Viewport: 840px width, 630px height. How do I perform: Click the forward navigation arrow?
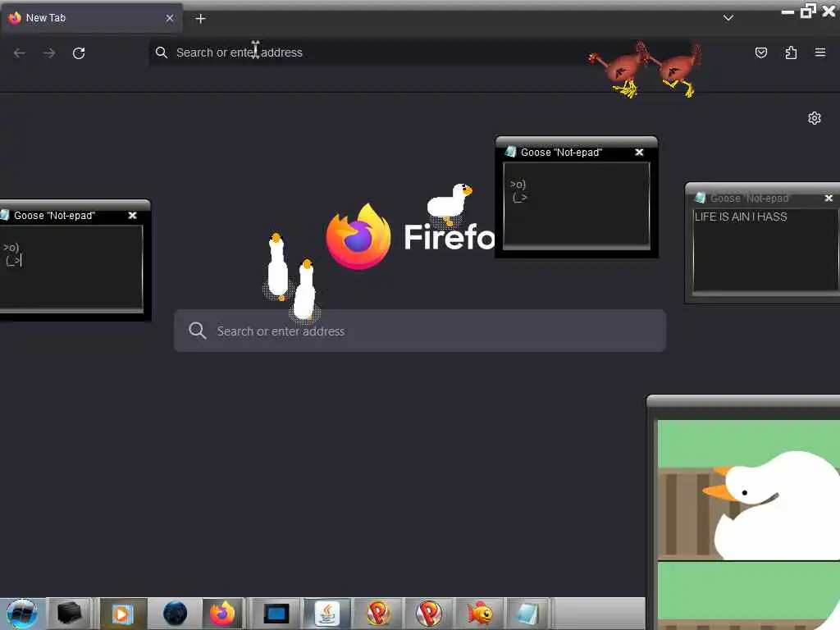[x=49, y=53]
